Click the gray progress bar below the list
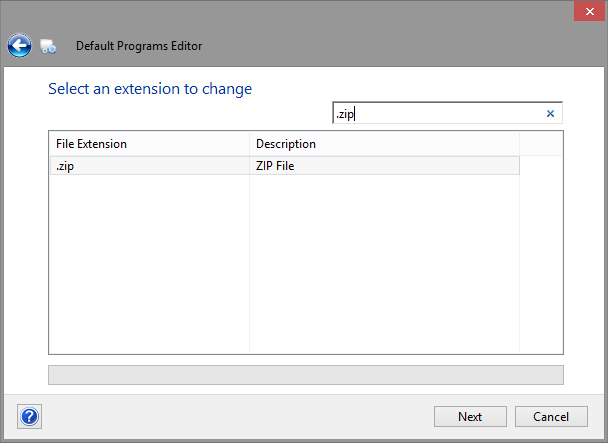608x443 pixels. [305, 375]
